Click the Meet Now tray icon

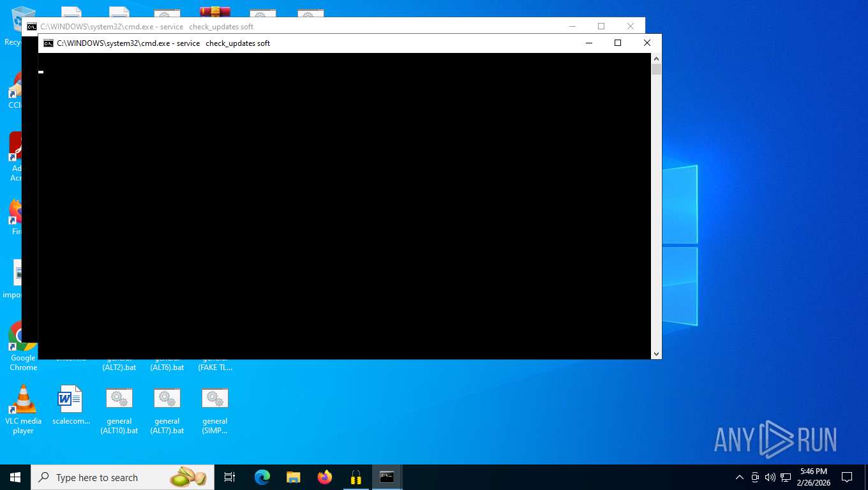coord(755,477)
